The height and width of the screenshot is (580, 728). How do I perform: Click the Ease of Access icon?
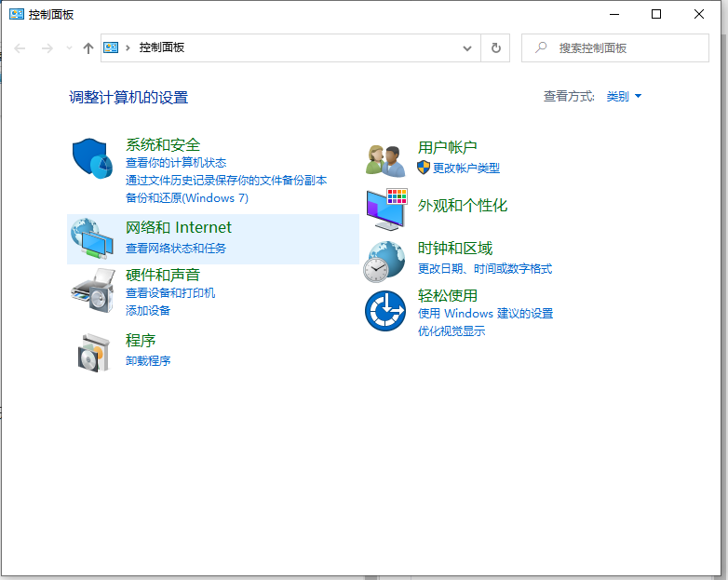point(384,311)
